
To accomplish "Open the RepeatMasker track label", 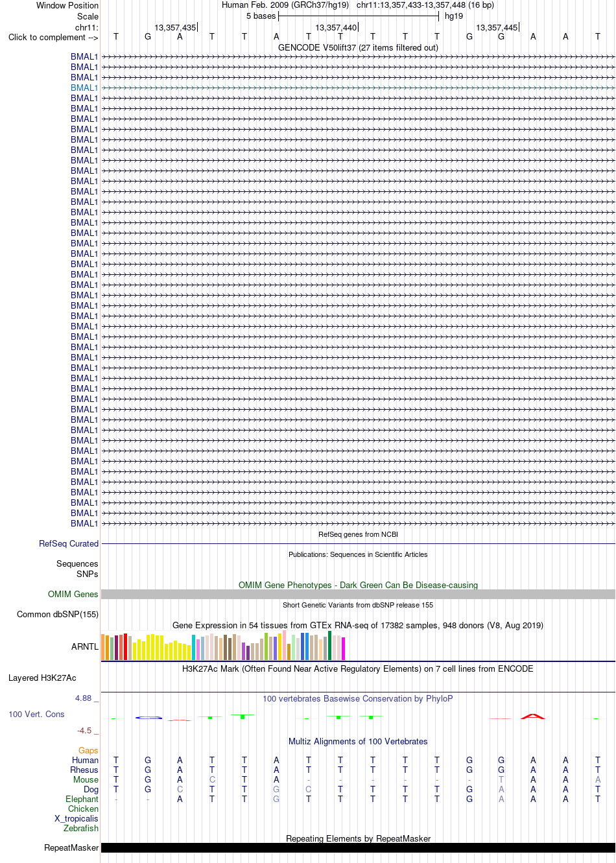I will coord(71,847).
